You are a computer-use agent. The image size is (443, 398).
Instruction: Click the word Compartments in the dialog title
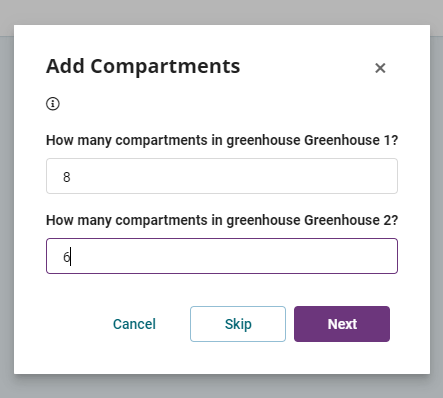165,67
